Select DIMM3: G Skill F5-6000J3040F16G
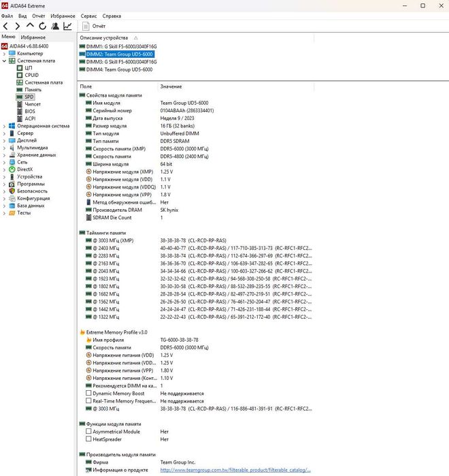 coord(121,61)
